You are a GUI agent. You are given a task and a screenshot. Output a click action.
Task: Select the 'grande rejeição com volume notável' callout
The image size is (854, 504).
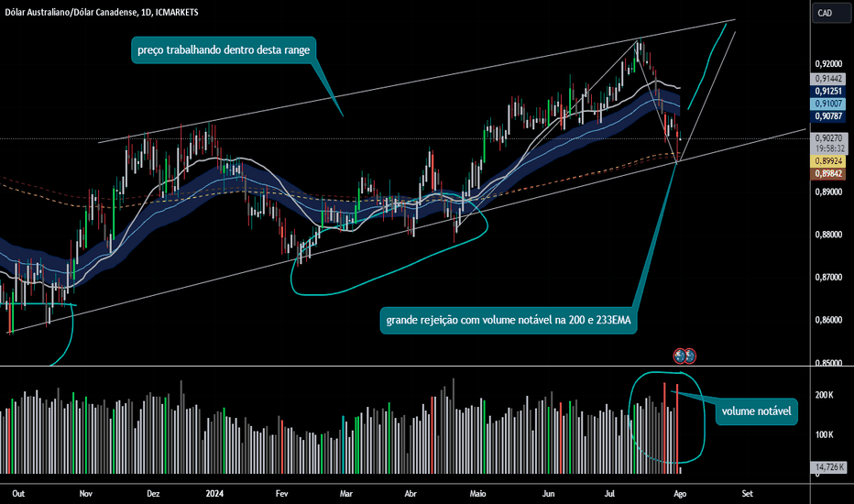point(509,321)
